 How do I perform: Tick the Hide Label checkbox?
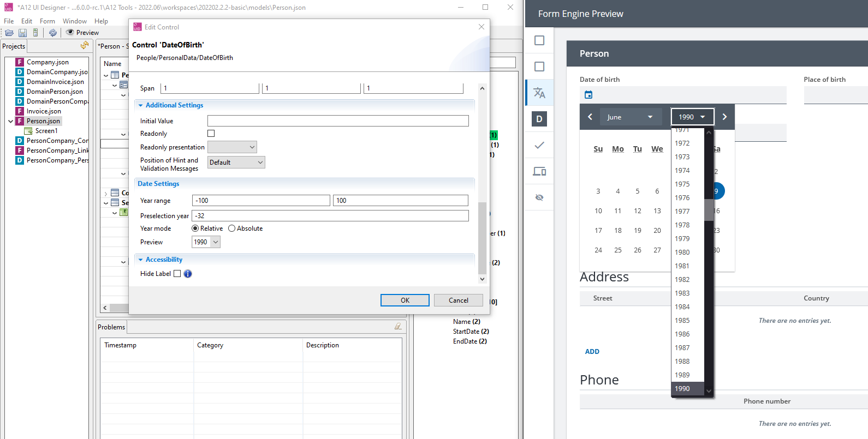tap(177, 274)
